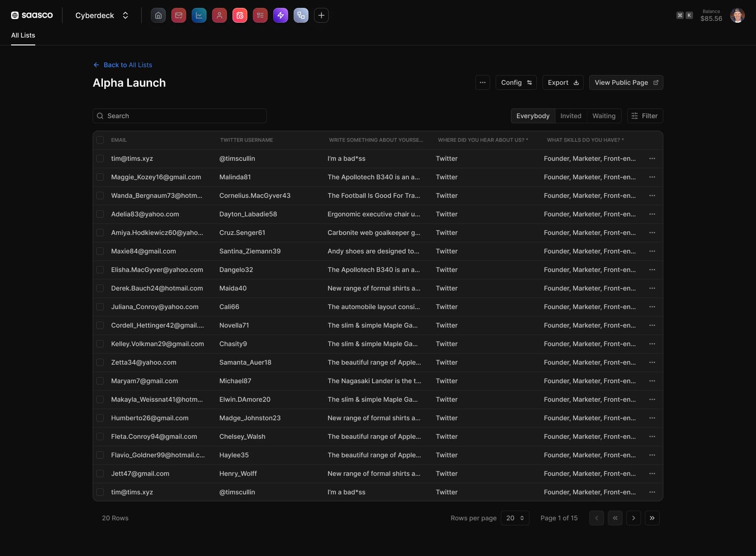Image resolution: width=756 pixels, height=556 pixels.
Task: Open the Export button
Action: (x=563, y=82)
